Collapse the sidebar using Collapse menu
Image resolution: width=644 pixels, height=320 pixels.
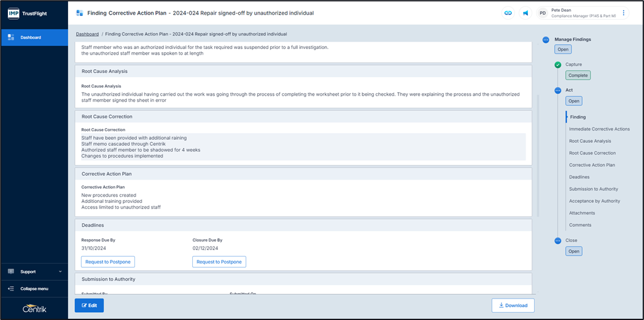(x=34, y=289)
